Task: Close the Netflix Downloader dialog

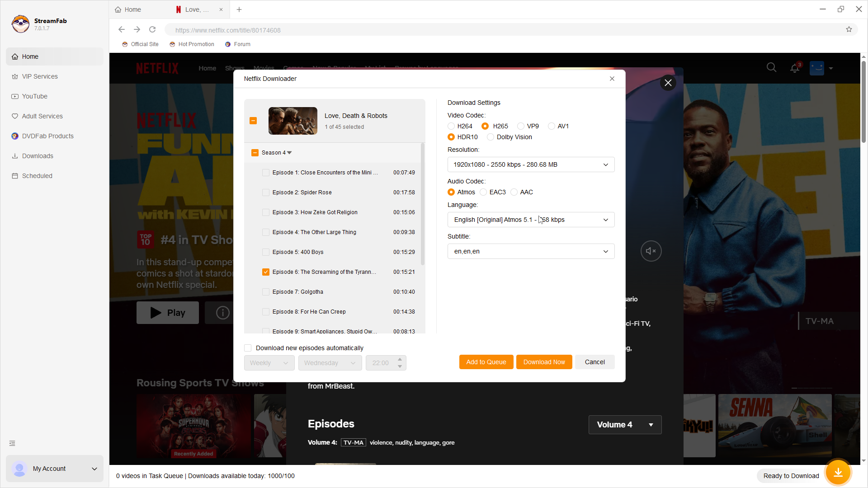Action: [612, 79]
